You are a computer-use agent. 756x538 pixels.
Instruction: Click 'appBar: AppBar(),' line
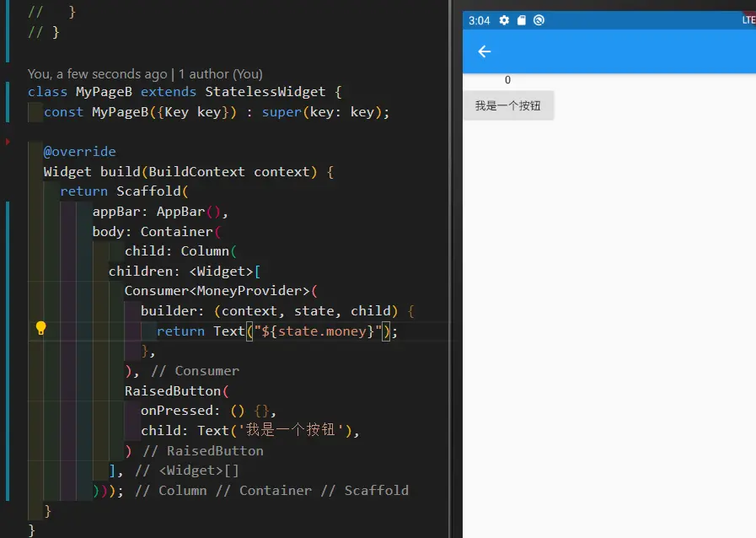(x=160, y=212)
